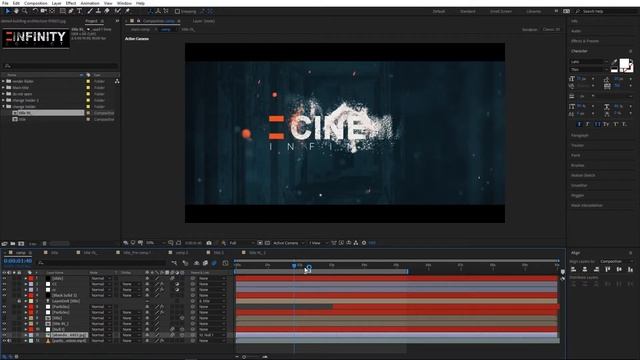The height and width of the screenshot is (360, 640).
Task: Select the Eraser tool
Action: tap(107, 11)
